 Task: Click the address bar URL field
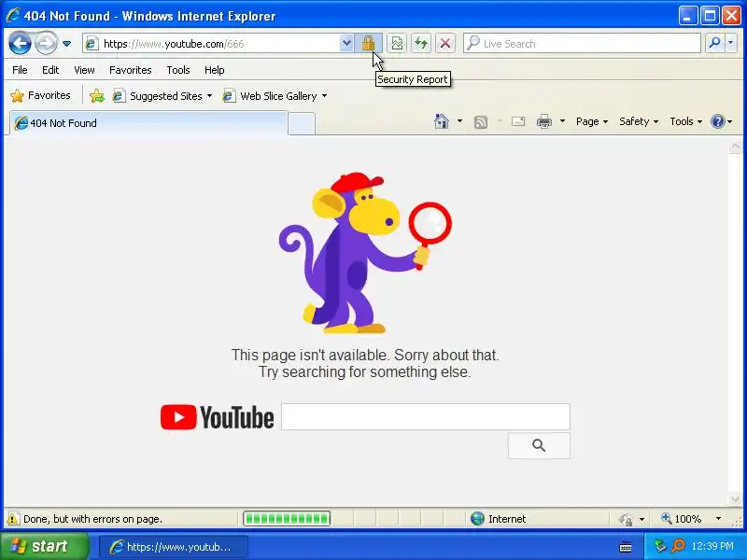pyautogui.click(x=212, y=44)
